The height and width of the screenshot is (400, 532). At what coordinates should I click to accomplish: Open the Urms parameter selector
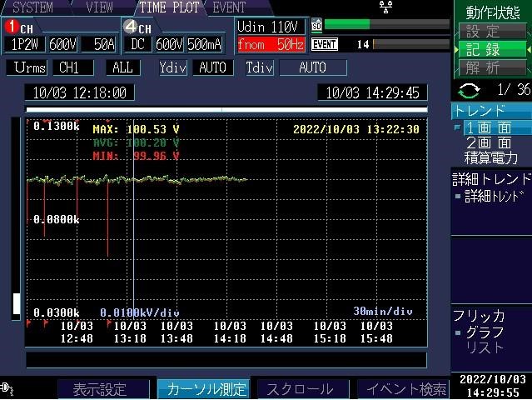pyautogui.click(x=27, y=67)
